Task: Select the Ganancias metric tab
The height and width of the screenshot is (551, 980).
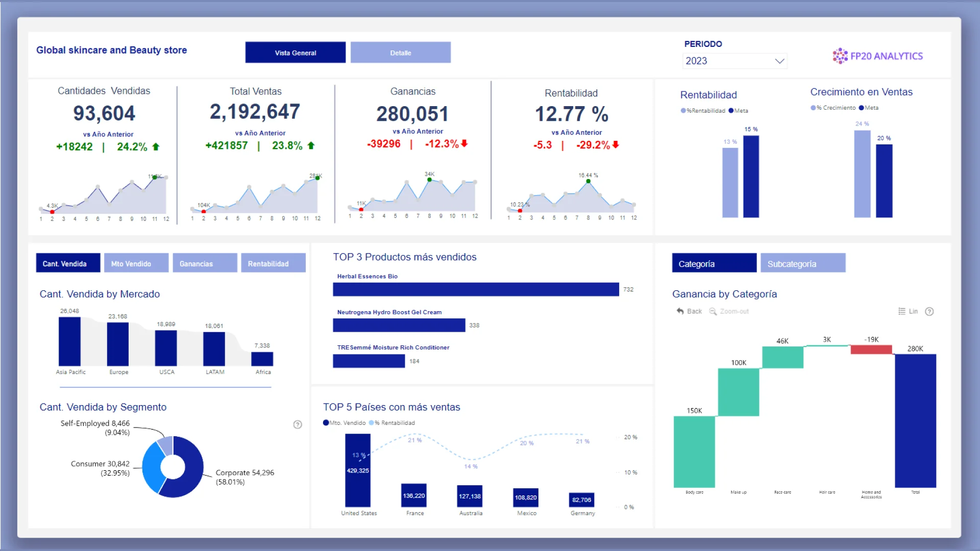Action: [x=205, y=263]
